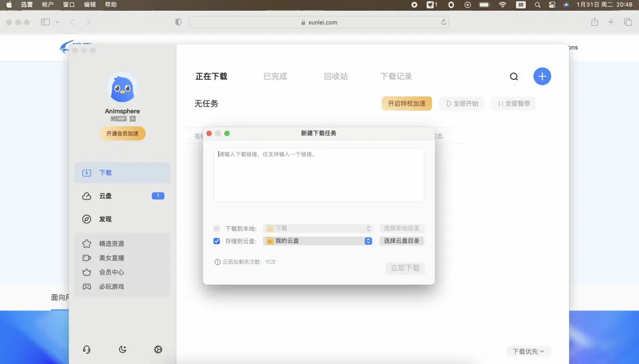
Task: Open the customer service headset icon
Action: pyautogui.click(x=86, y=350)
